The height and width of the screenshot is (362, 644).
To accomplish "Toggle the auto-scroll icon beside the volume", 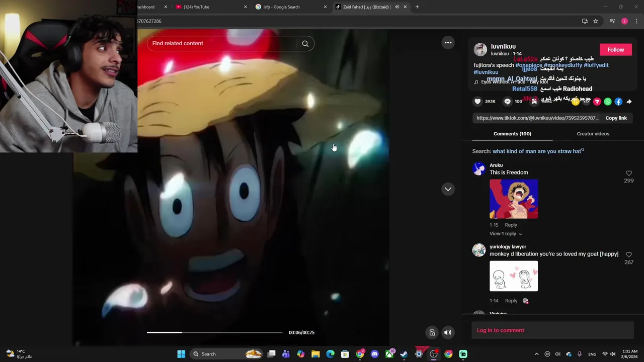I will tap(432, 332).
